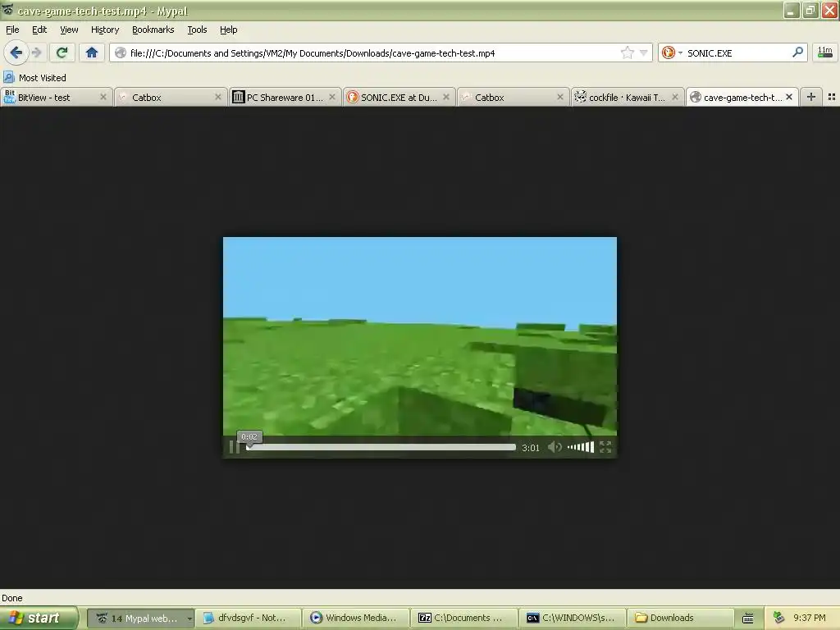This screenshot has width=840, height=630.
Task: Open the Windows Start menu
Action: click(39, 618)
